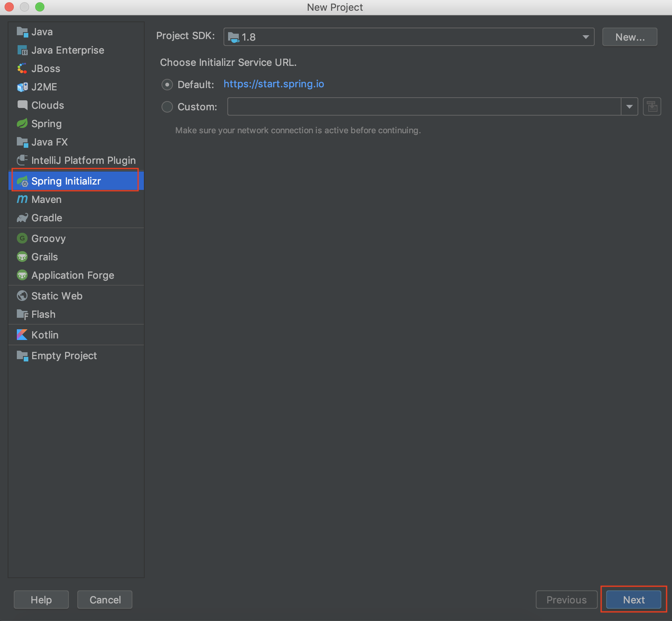This screenshot has height=621, width=672.
Task: Click the Help button
Action: coord(41,600)
